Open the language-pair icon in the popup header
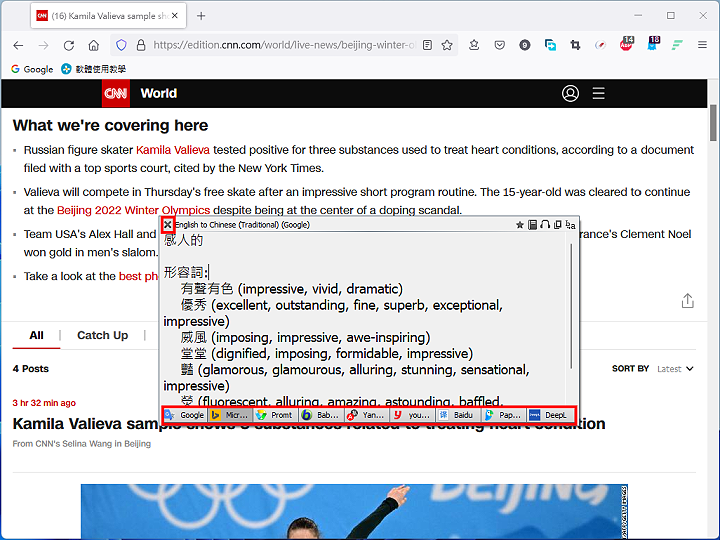Screen dimensions: 720x540 570,225
